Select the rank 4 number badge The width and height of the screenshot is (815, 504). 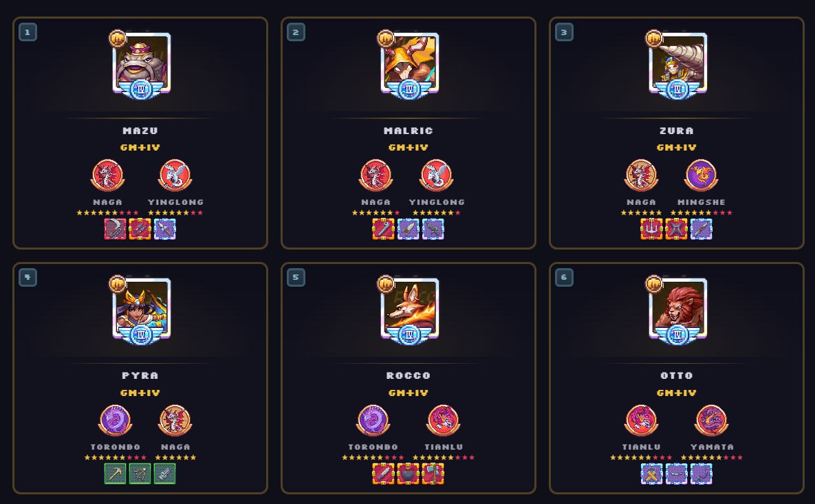click(x=28, y=277)
